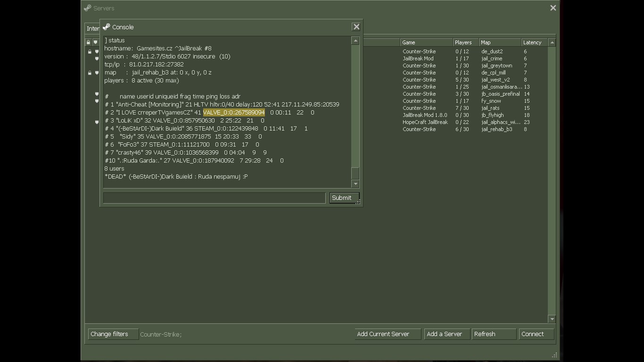Click the Console window resize grip
The image size is (644, 362).
coord(358,202)
